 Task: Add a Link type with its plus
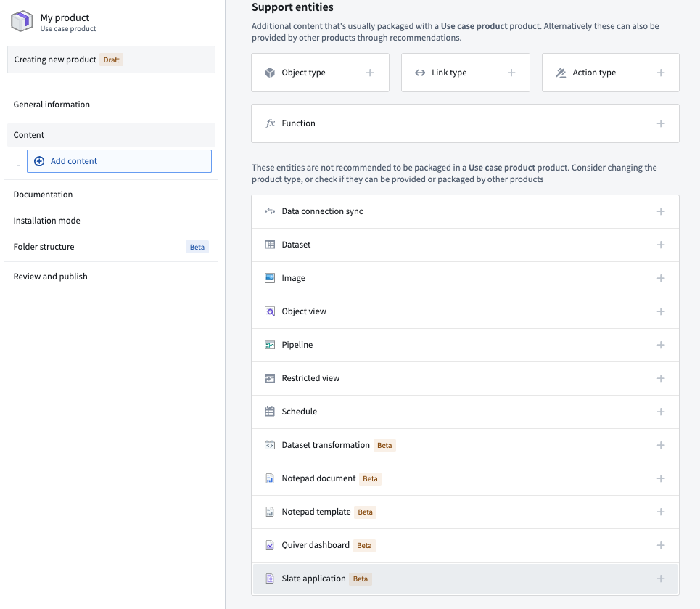pyautogui.click(x=511, y=73)
